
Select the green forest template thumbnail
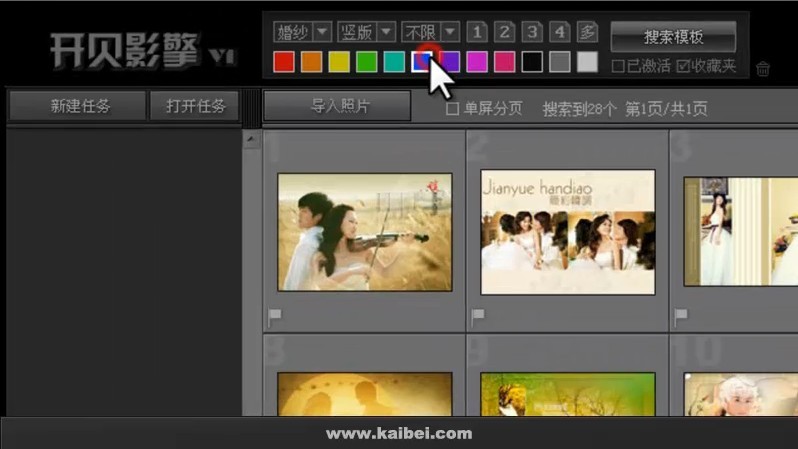[567, 394]
